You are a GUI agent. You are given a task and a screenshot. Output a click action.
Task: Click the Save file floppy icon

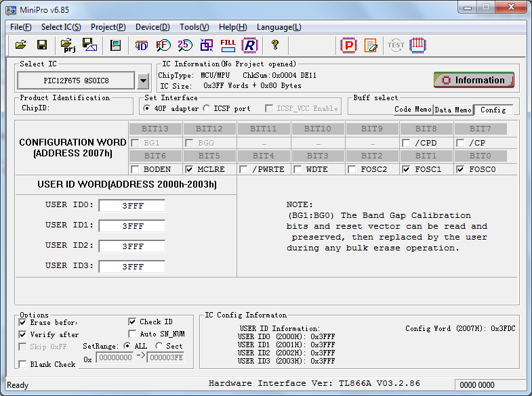pyautogui.click(x=42, y=45)
